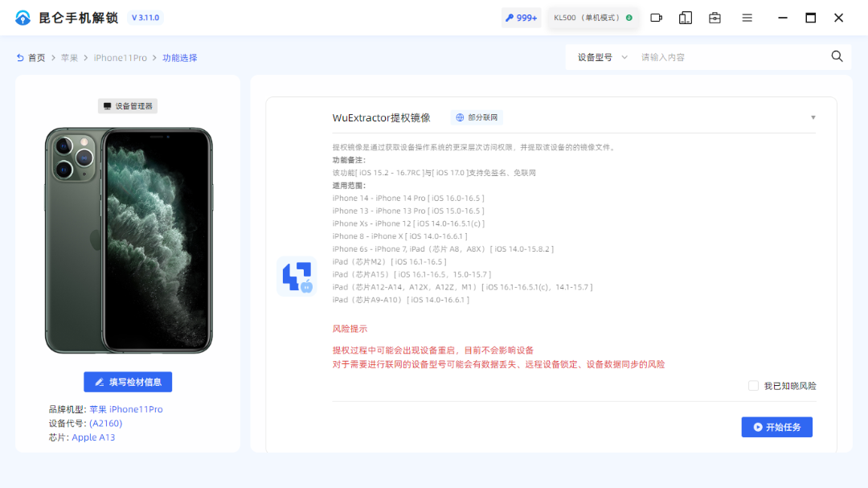The height and width of the screenshot is (488, 868).
Task: Click the V 3.11.0 version badge
Action: [x=145, y=18]
